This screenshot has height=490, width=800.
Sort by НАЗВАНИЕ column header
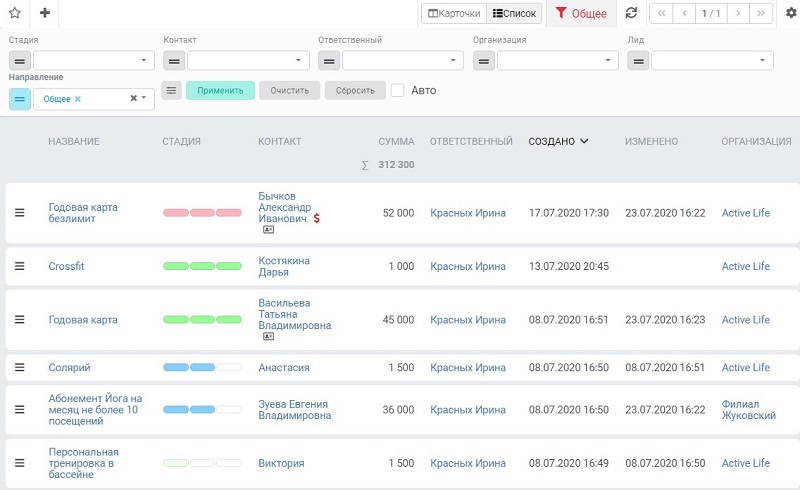click(74, 141)
